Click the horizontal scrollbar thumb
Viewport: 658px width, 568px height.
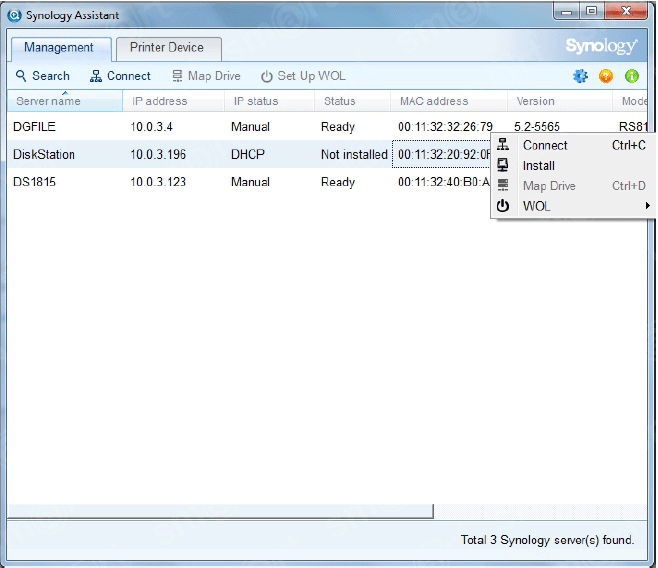pos(220,511)
